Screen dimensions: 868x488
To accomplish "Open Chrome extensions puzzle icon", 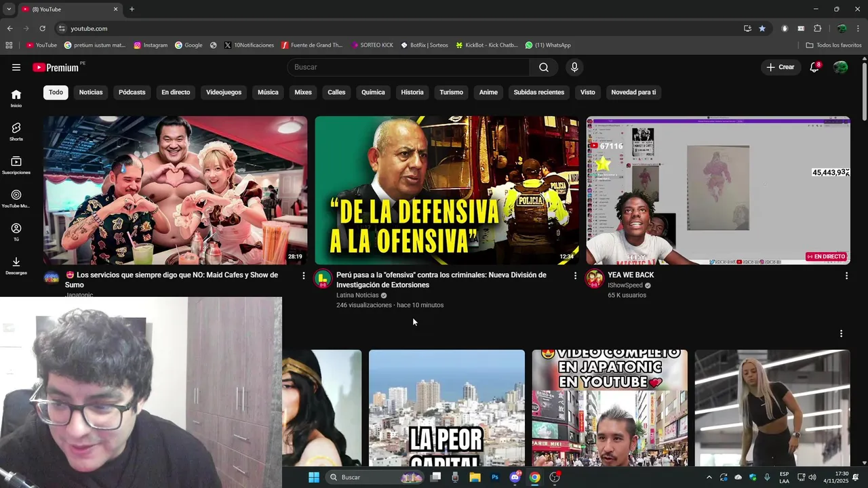I will (817, 28).
